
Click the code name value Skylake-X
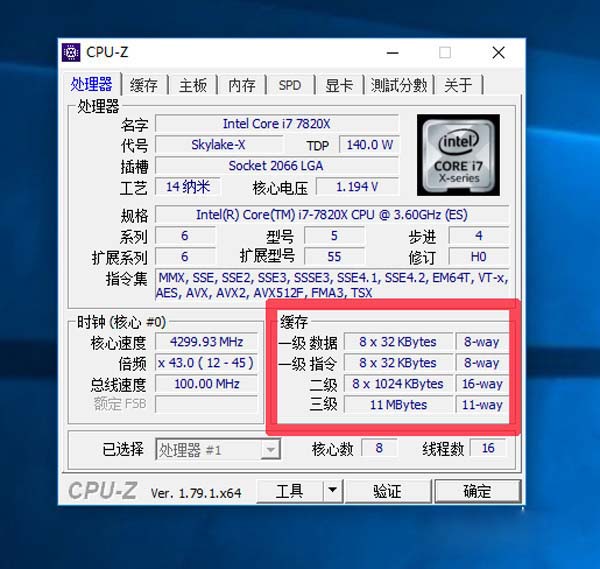(218, 145)
